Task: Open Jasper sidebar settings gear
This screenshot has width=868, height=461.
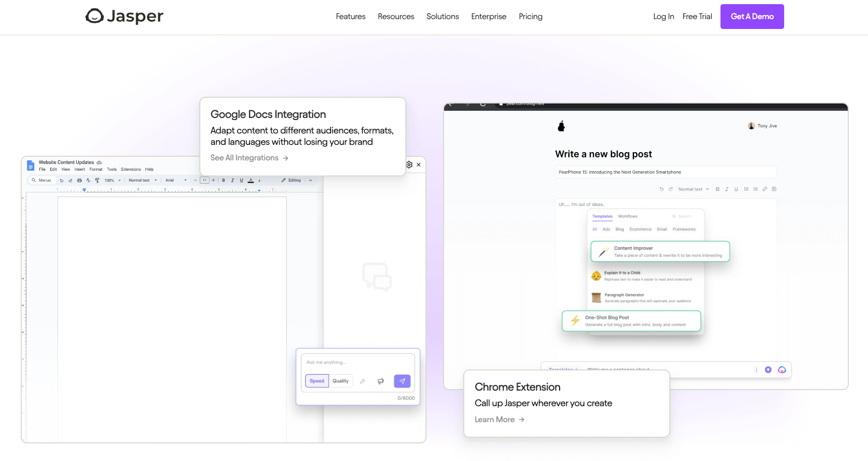Action: [x=409, y=165]
